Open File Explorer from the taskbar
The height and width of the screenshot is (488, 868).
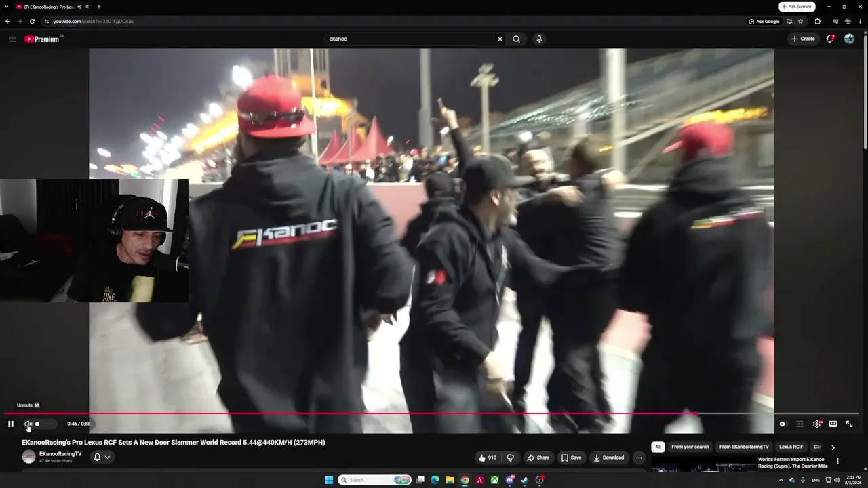click(x=450, y=480)
